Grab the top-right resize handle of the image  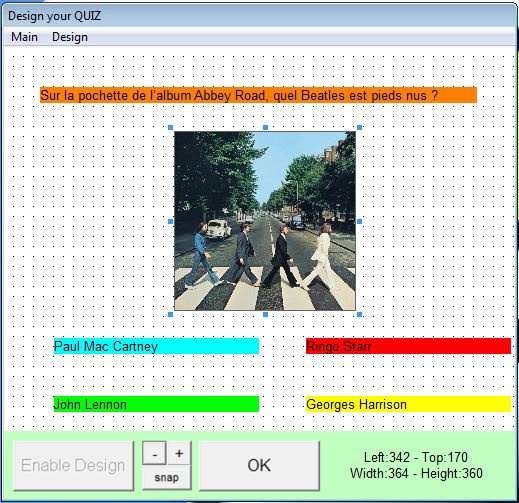359,127
